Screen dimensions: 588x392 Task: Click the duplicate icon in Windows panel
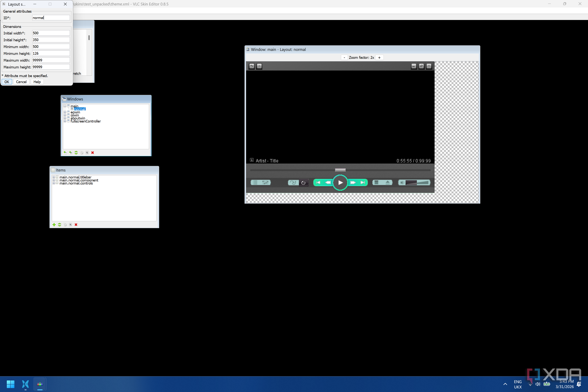pos(82,153)
